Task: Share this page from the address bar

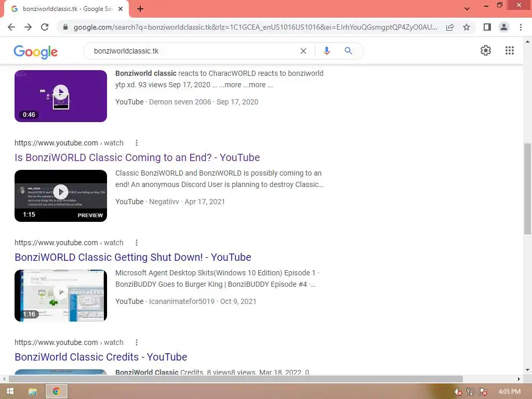Action: tap(450, 27)
